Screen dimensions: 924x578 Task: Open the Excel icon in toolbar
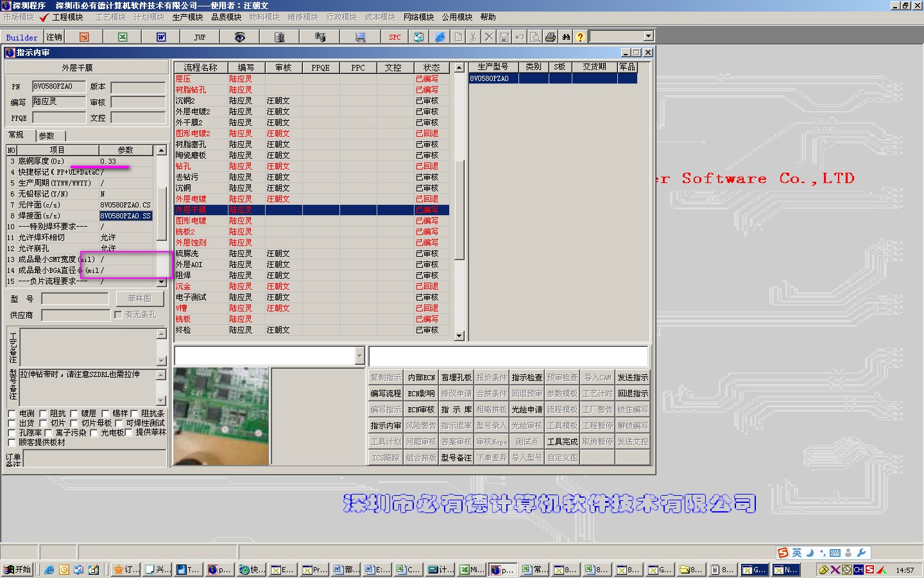click(123, 37)
